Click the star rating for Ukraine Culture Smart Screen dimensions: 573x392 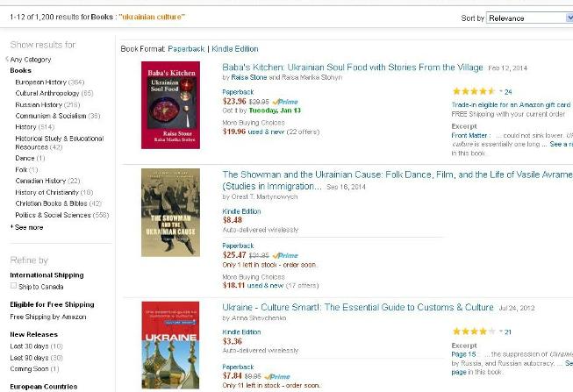click(x=474, y=331)
